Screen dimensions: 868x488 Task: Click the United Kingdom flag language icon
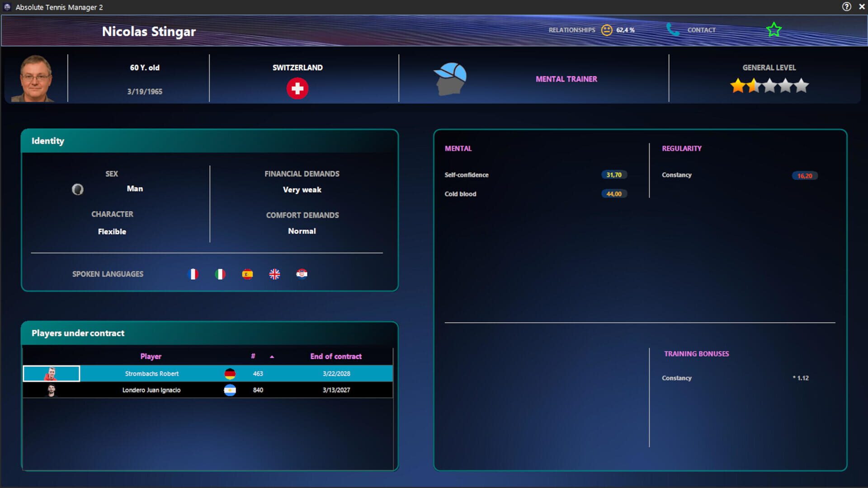(x=274, y=274)
